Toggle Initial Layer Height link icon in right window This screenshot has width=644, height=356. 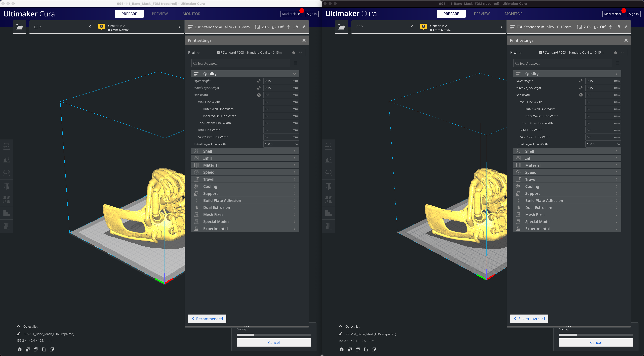click(581, 88)
